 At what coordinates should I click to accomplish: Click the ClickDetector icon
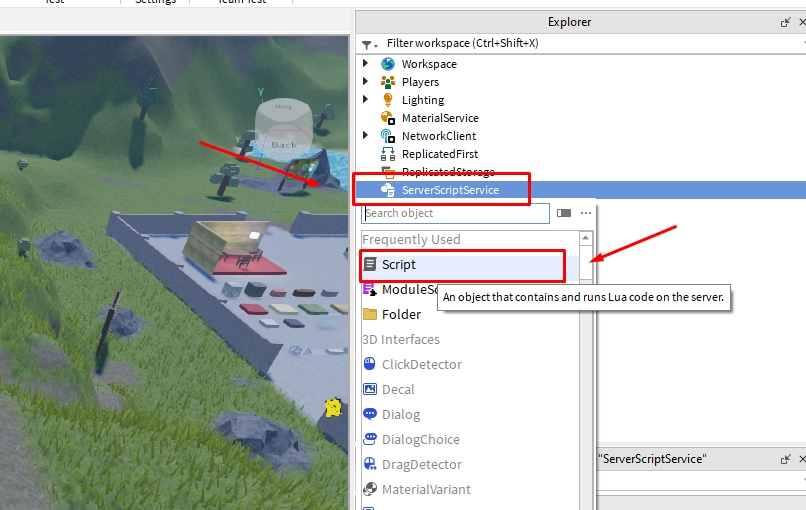[x=370, y=364]
